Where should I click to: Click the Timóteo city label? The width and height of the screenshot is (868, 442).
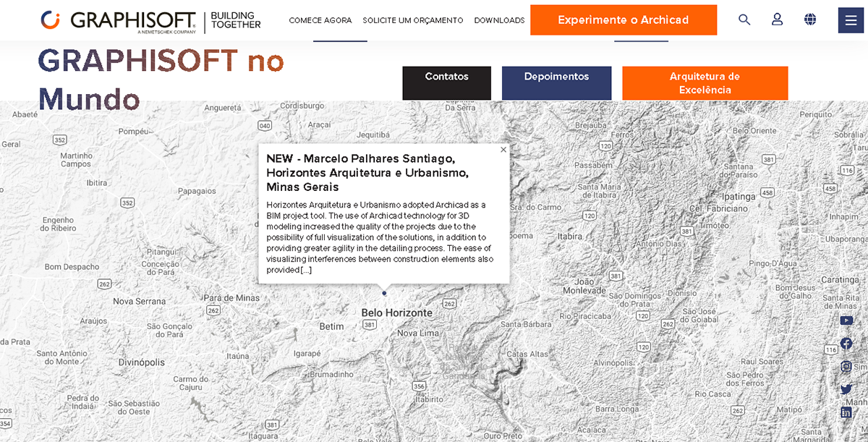714,225
